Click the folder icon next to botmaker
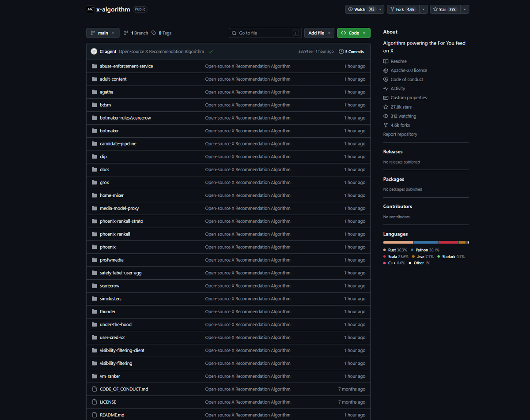The image size is (530, 420). 94,131
